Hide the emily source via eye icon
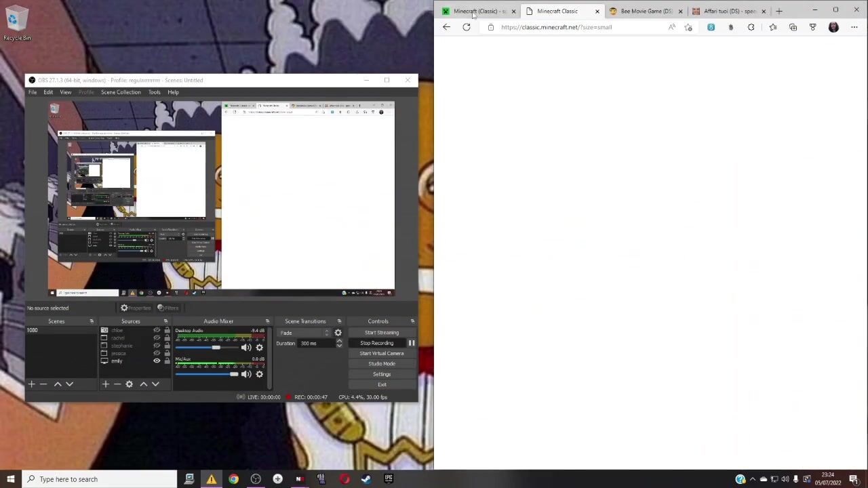Viewport: 868px width, 488px height. coord(157,361)
